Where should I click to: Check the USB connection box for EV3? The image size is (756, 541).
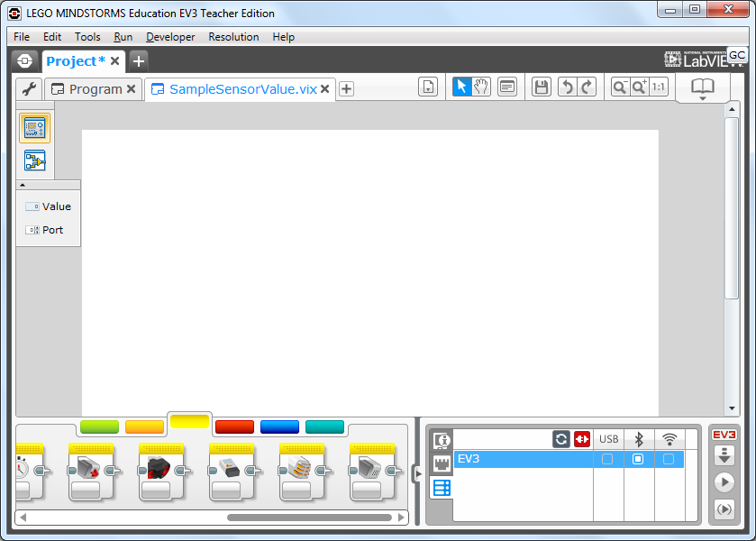click(607, 459)
